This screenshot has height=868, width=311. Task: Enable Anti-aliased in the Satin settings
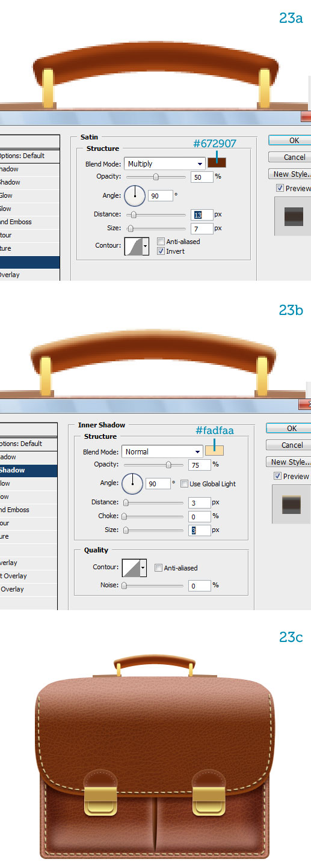click(x=161, y=242)
